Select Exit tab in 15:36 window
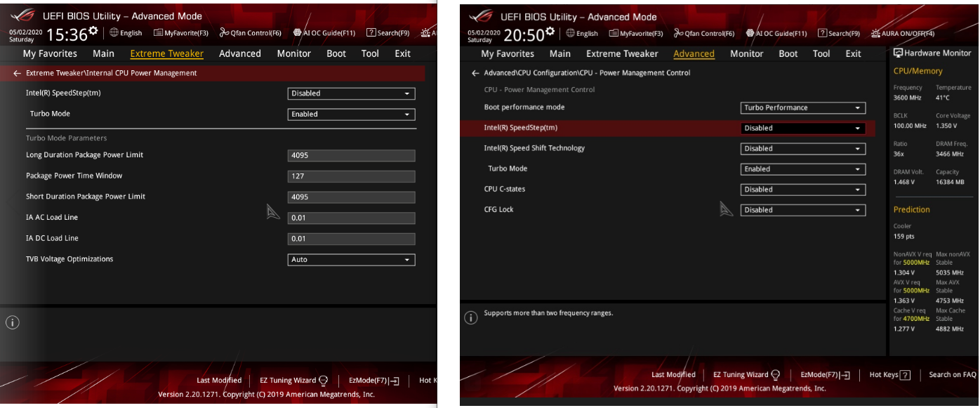Image resolution: width=980 pixels, height=408 pixels. point(403,53)
